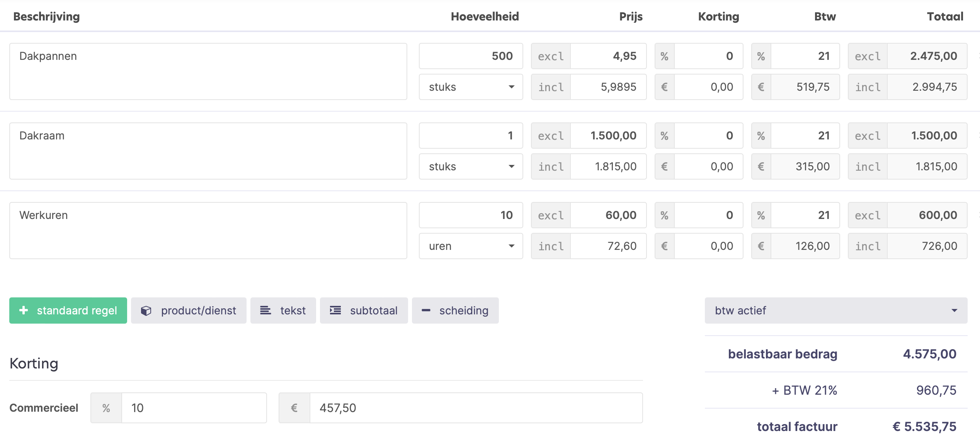Screen dimensions: 980x448
Task: Click the Totaal column header
Action: point(945,17)
